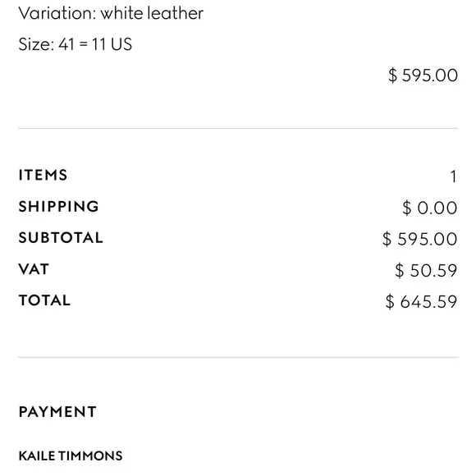476x476 pixels.
Task: Click the divider line above ITEMS
Action: click(x=238, y=128)
